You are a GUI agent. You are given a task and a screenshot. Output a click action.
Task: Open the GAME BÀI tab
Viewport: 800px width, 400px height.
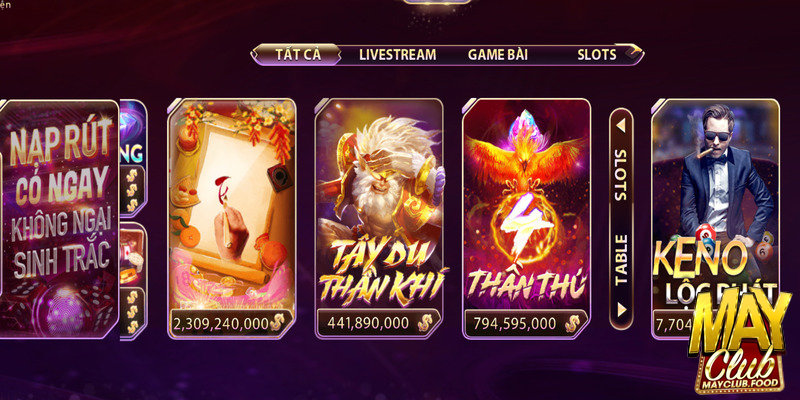(497, 55)
